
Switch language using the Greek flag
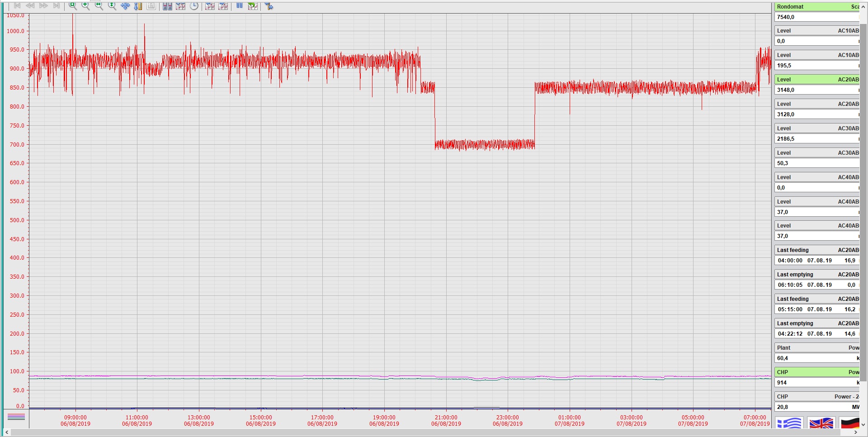point(789,423)
